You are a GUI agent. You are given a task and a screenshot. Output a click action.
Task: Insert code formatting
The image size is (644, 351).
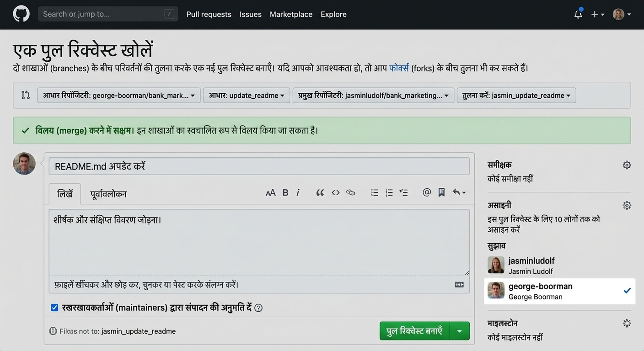pos(335,192)
